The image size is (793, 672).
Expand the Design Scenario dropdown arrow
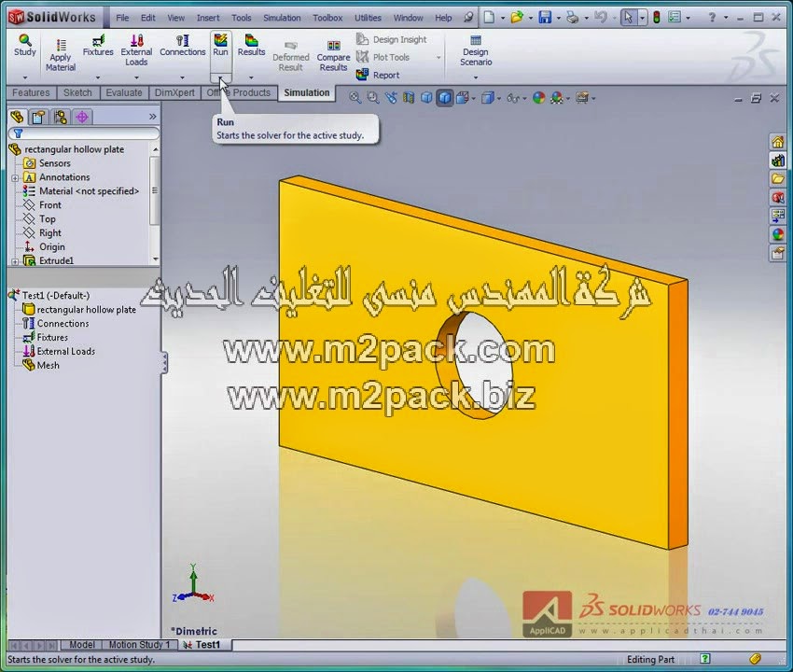pyautogui.click(x=476, y=77)
